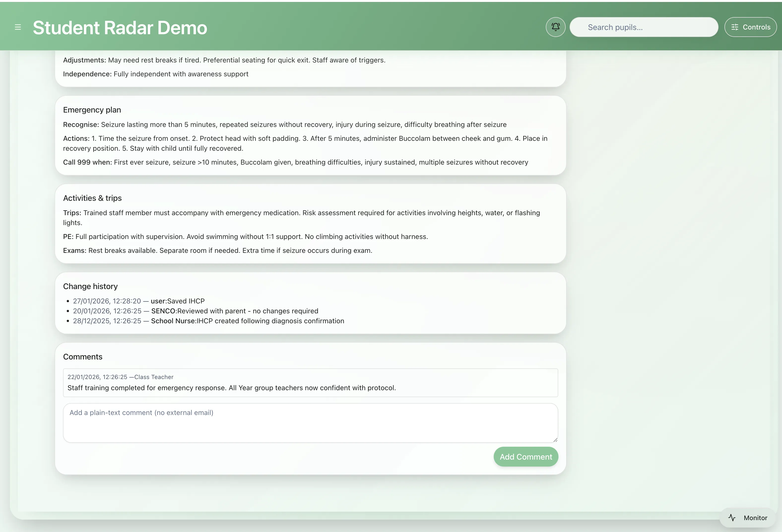Click the Student Radar Demo title

[119, 27]
